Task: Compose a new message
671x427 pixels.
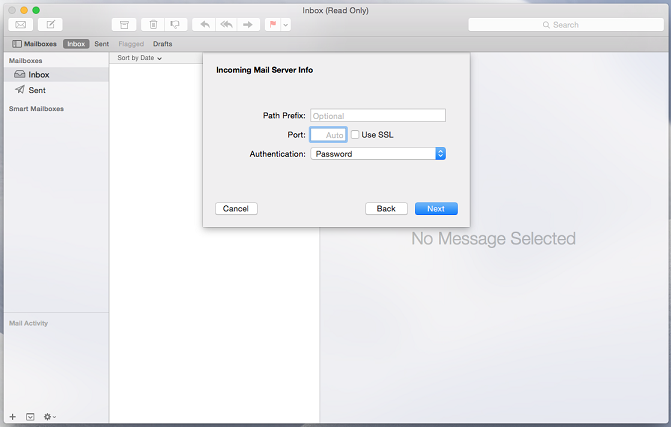Action: pyautogui.click(x=49, y=24)
